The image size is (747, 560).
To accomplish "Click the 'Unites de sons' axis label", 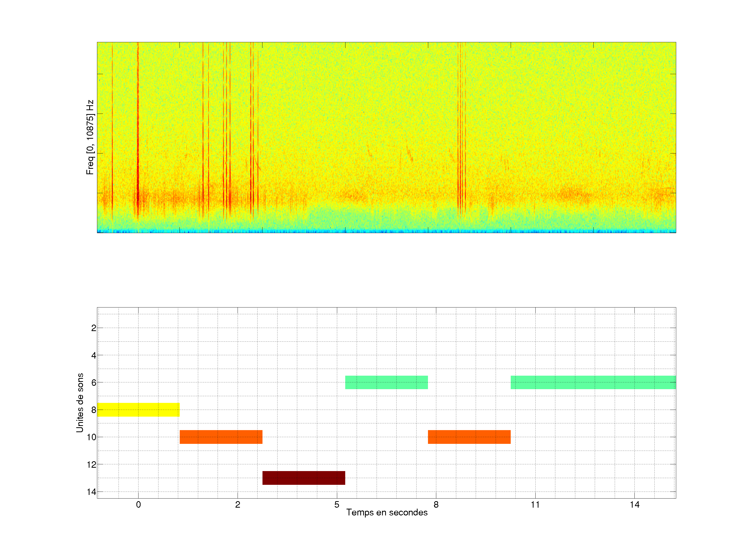I will (x=80, y=403).
